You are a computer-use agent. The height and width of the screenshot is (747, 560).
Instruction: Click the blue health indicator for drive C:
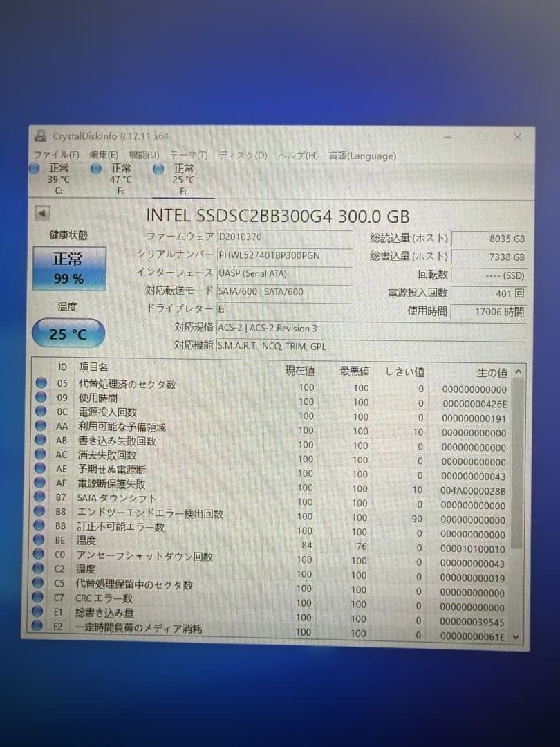pyautogui.click(x=35, y=168)
